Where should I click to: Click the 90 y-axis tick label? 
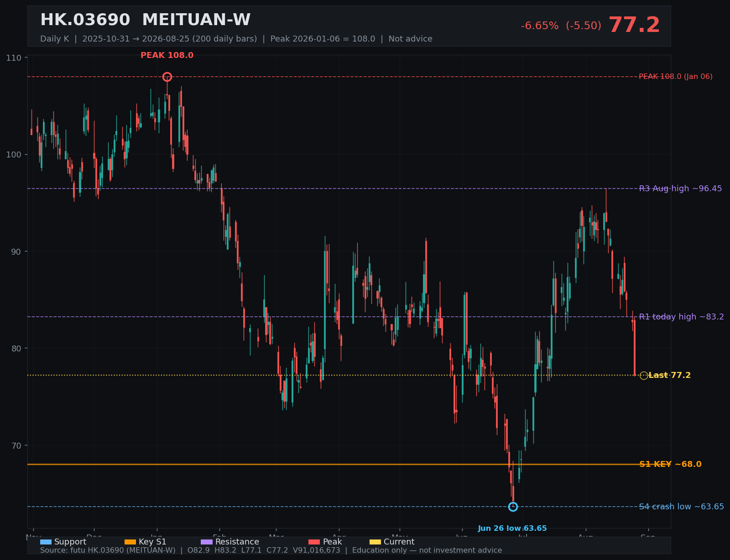[x=16, y=251]
